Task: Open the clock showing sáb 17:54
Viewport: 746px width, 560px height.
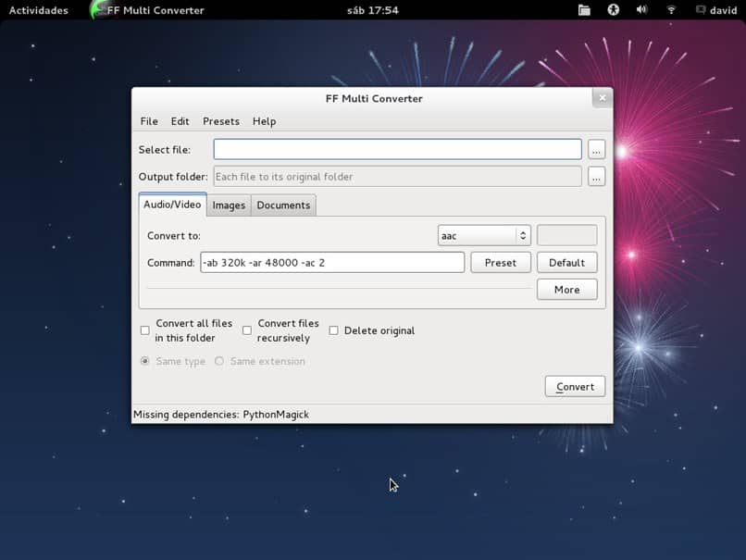Action: pos(372,10)
